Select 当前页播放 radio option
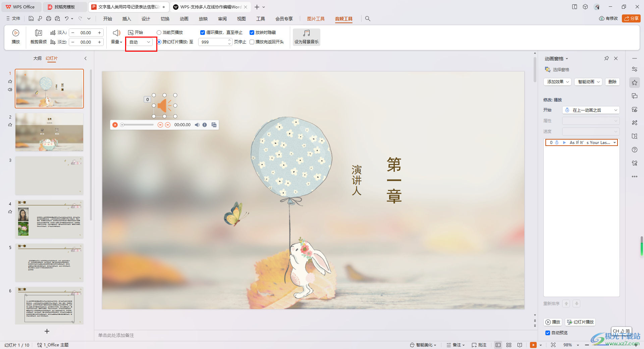Screen dimensions: 644x349 coord(159,33)
